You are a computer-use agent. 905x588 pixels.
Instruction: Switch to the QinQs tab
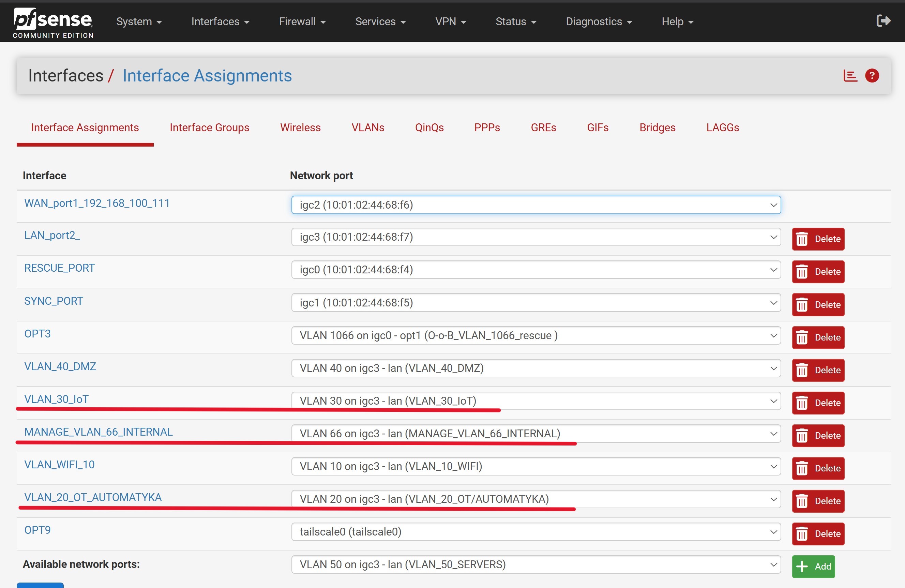click(x=429, y=127)
